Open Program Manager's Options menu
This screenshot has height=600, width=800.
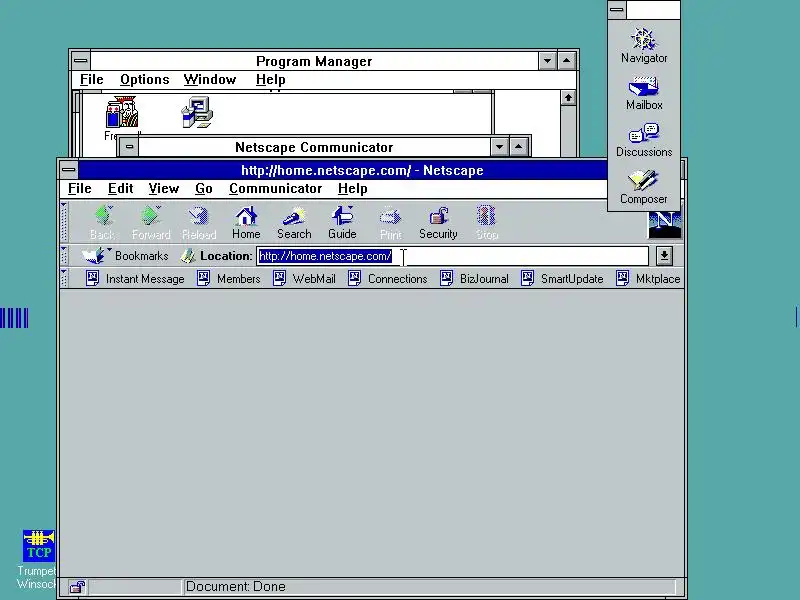tap(144, 80)
